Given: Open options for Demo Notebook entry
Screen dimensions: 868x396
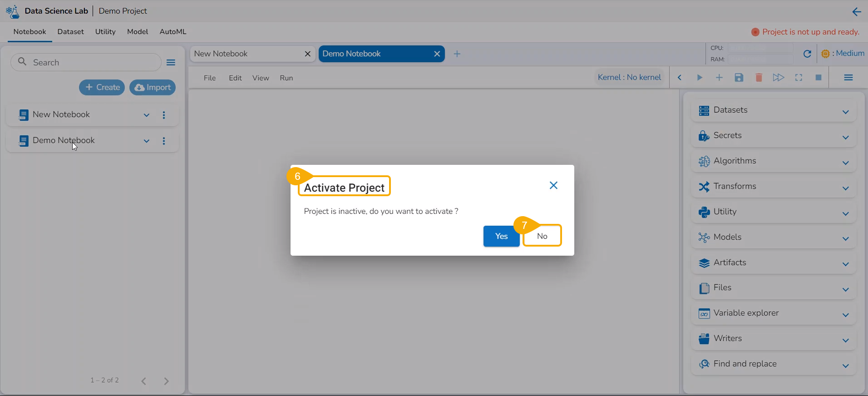Looking at the screenshot, I should (x=164, y=141).
